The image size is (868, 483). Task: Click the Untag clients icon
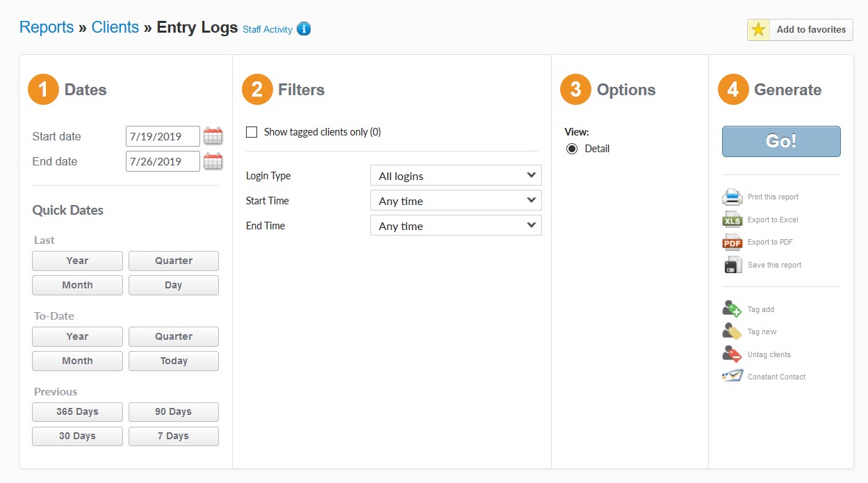pos(732,354)
